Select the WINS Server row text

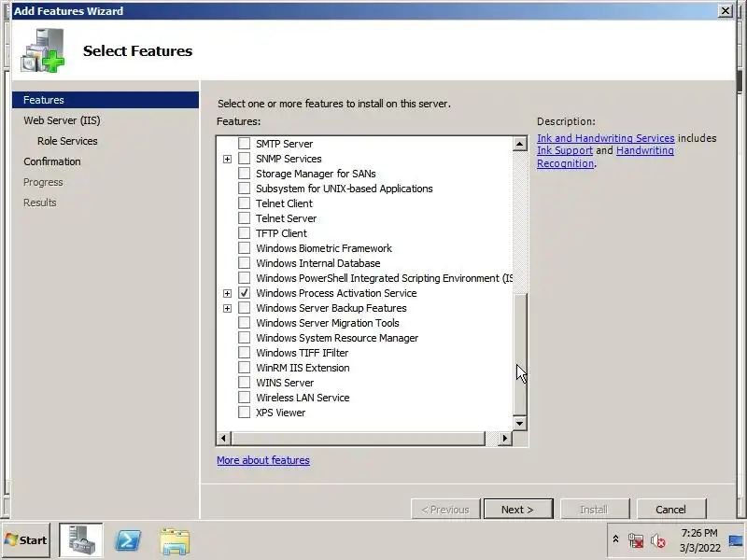pyautogui.click(x=285, y=383)
